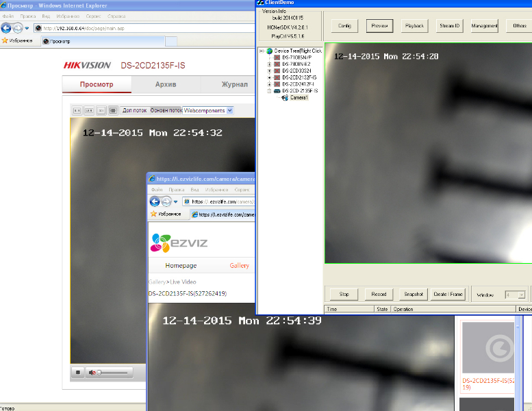Switch to the Архив tab on Hikvision page
The height and width of the screenshot is (411, 532).
pos(166,84)
